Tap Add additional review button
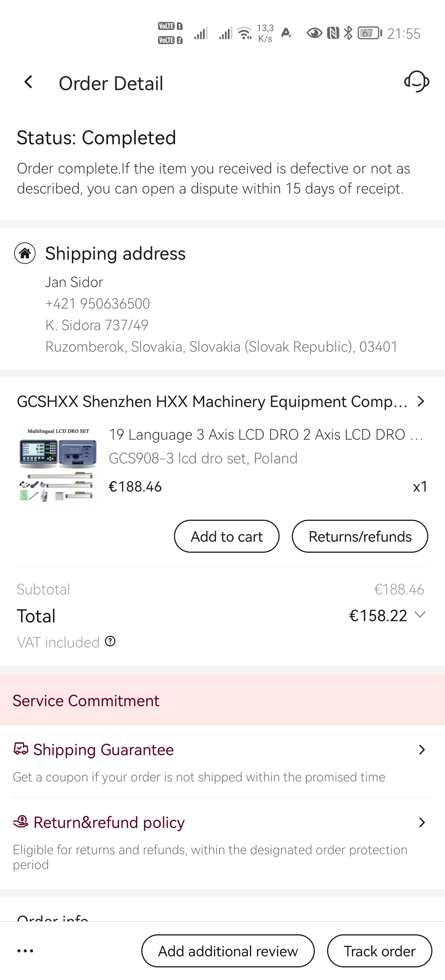The image size is (445, 980). coord(228,951)
